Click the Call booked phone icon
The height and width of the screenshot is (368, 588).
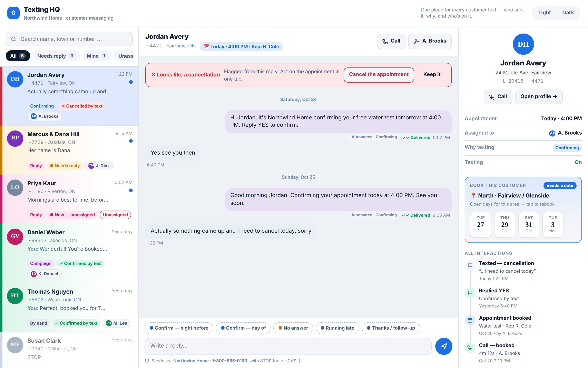coord(470,348)
